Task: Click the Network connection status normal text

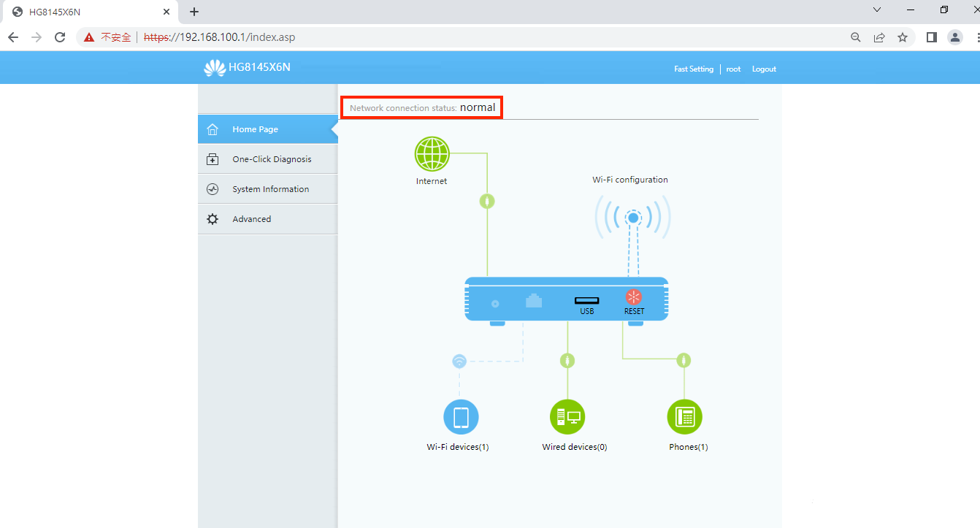Action: 422,107
